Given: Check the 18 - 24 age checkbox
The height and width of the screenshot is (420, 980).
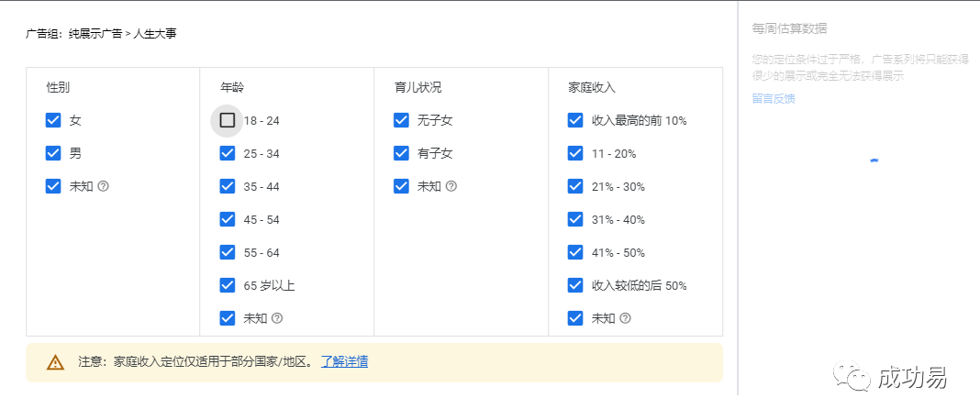Looking at the screenshot, I should point(228,120).
